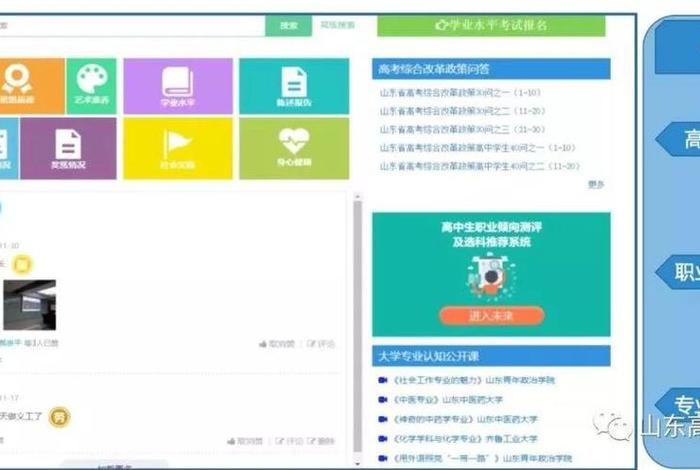This screenshot has width=700, height=470.
Task: Click video icon beside 一带一路 course
Action: pos(383,458)
